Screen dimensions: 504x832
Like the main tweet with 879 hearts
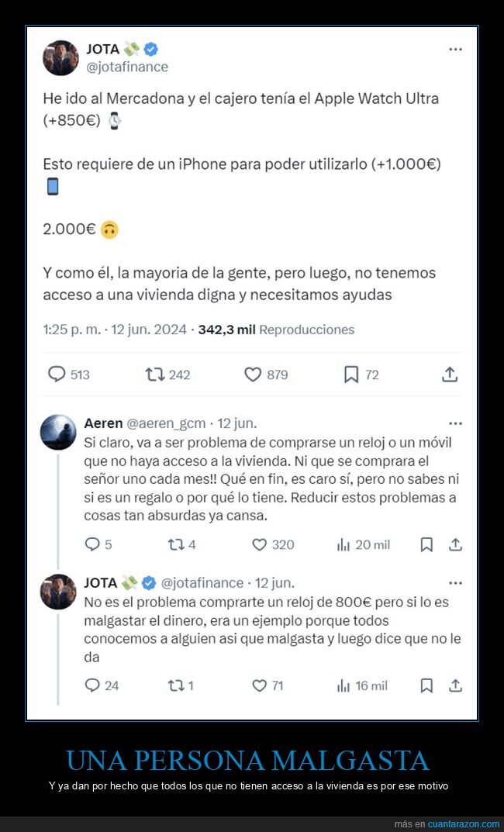(253, 375)
